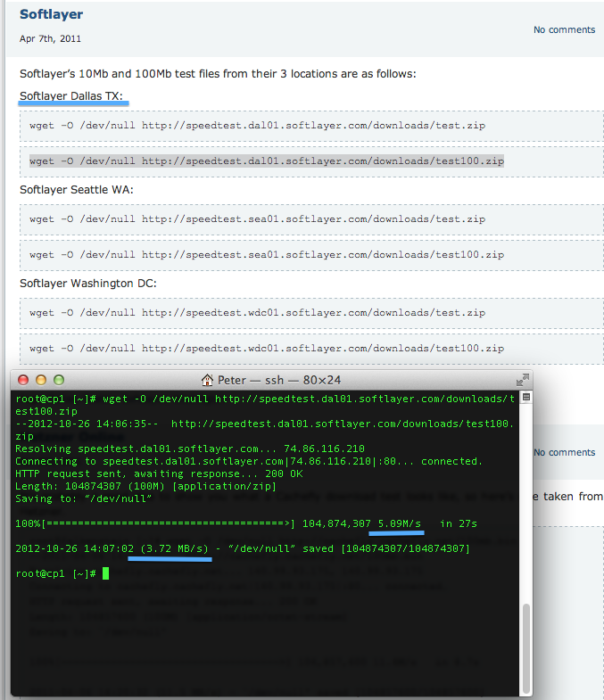Open the Softlayer post title link
The width and height of the screenshot is (604, 700).
[52, 14]
